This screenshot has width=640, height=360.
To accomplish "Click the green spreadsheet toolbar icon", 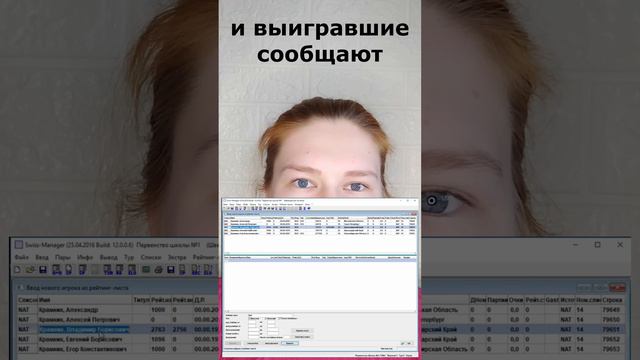I will click(146, 270).
